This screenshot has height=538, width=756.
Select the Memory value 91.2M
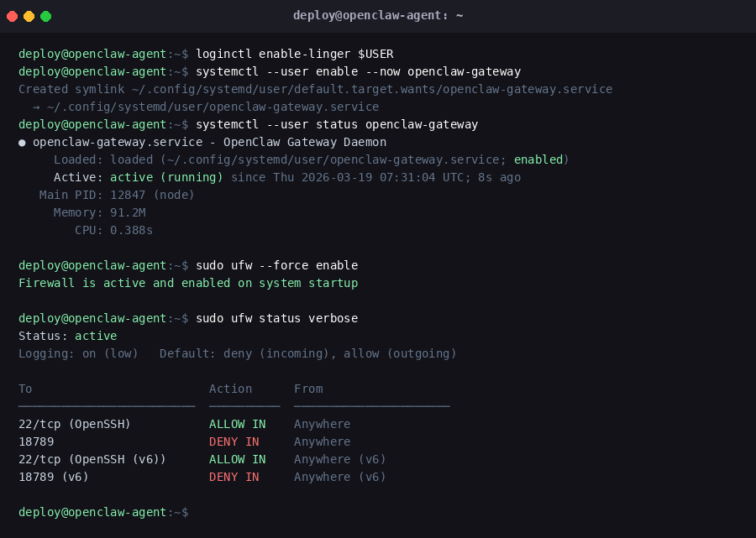[x=128, y=212]
